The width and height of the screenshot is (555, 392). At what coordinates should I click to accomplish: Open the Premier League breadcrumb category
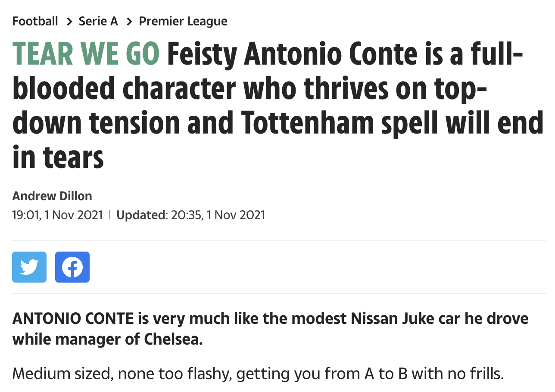[x=183, y=21]
